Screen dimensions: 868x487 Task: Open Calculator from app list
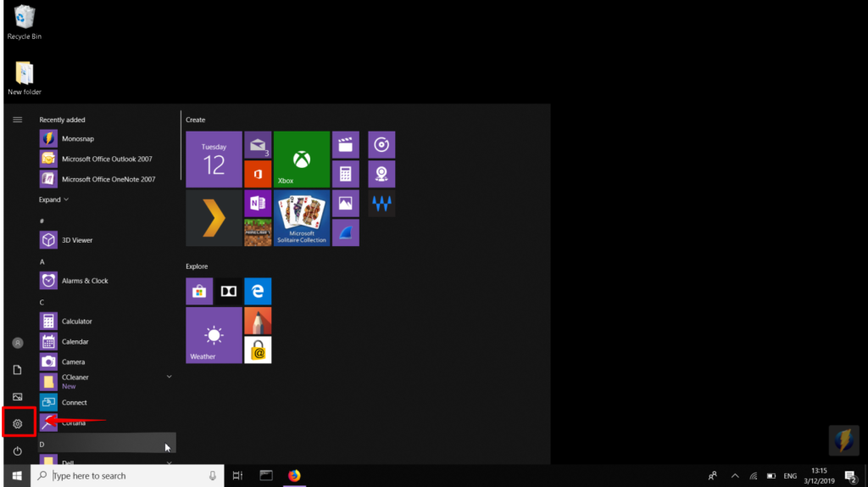[x=108, y=322]
